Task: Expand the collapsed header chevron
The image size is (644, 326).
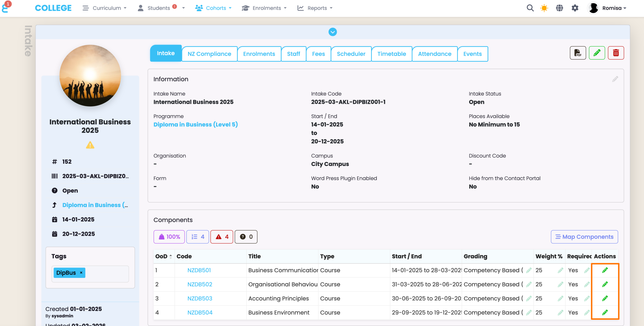Action: pos(333,32)
